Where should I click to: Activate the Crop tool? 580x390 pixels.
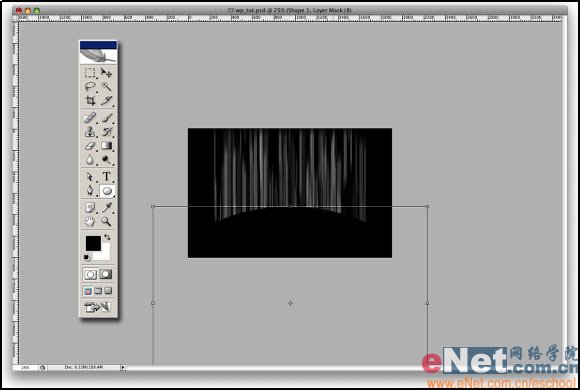click(x=90, y=101)
